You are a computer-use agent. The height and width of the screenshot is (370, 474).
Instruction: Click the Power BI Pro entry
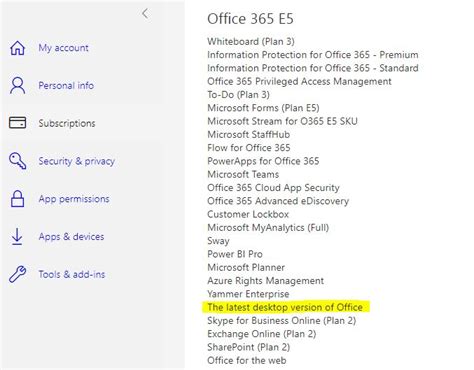pos(235,254)
